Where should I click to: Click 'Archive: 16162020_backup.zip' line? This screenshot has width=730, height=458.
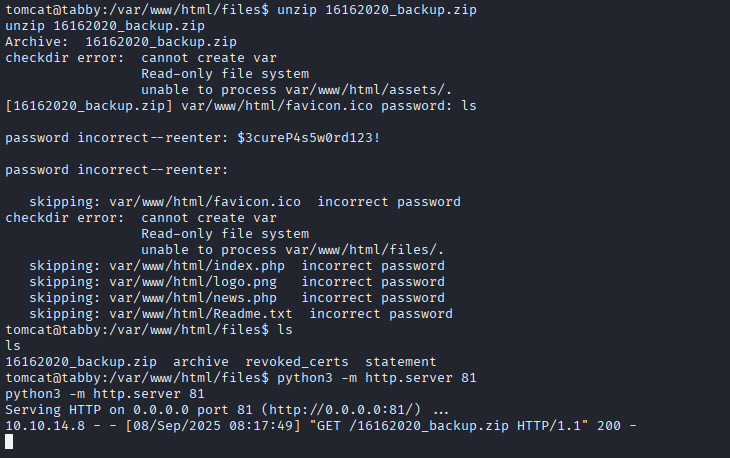coord(121,42)
